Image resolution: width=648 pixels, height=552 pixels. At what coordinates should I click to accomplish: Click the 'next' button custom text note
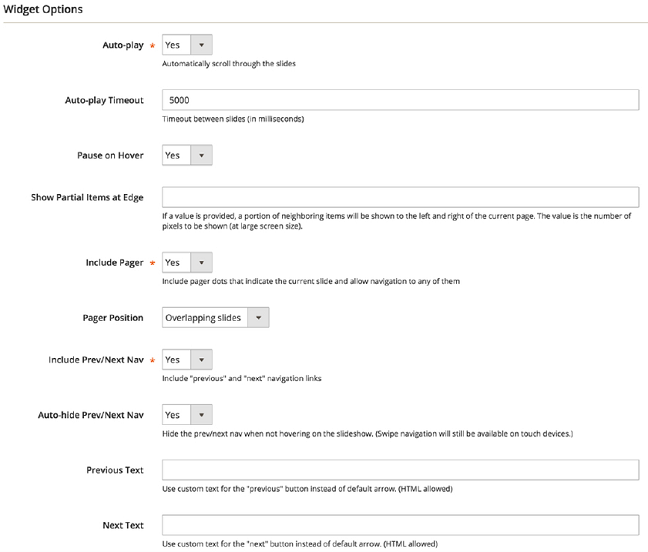[300, 544]
